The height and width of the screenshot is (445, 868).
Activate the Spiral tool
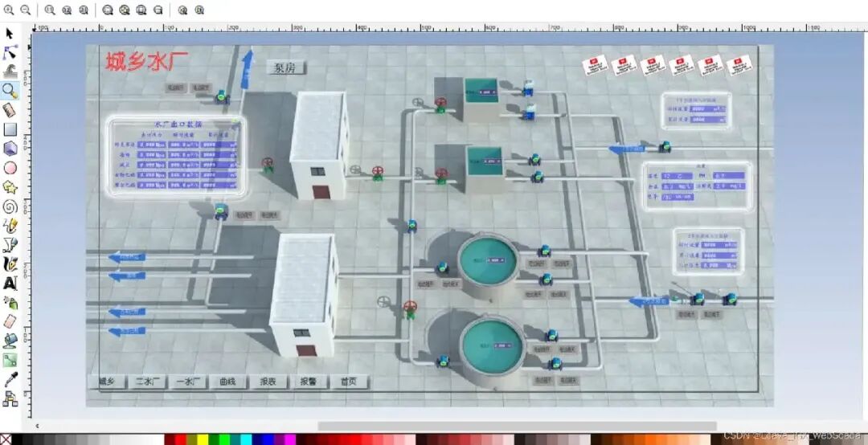[x=10, y=206]
